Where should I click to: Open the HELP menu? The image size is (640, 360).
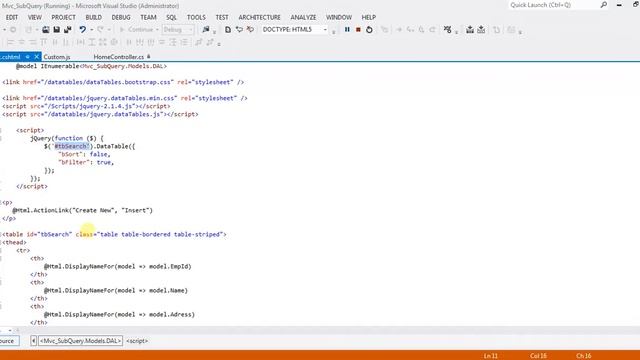coord(369,17)
